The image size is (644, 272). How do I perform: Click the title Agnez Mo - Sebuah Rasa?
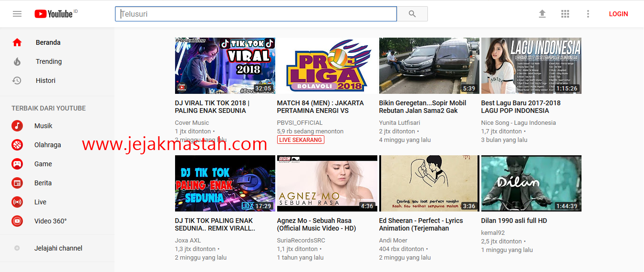click(x=317, y=224)
